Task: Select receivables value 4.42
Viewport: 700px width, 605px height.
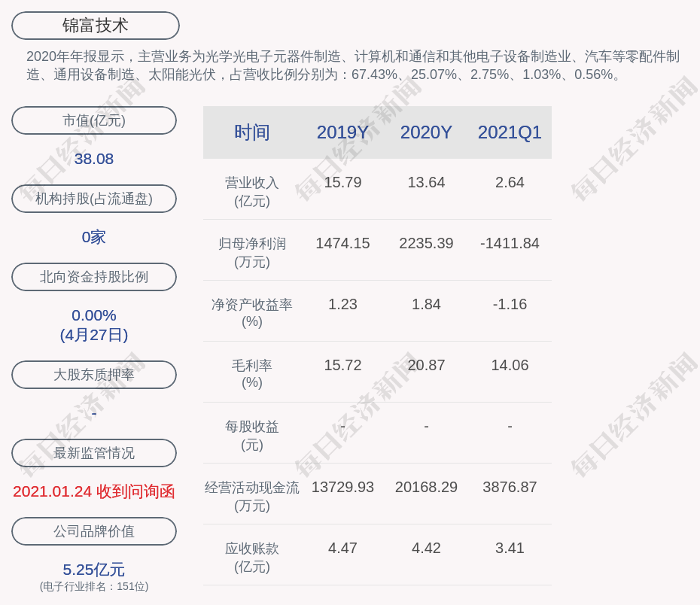Action: (x=426, y=548)
